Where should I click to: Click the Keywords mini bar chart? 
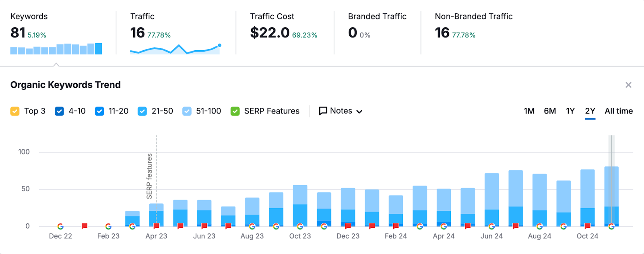(56, 49)
